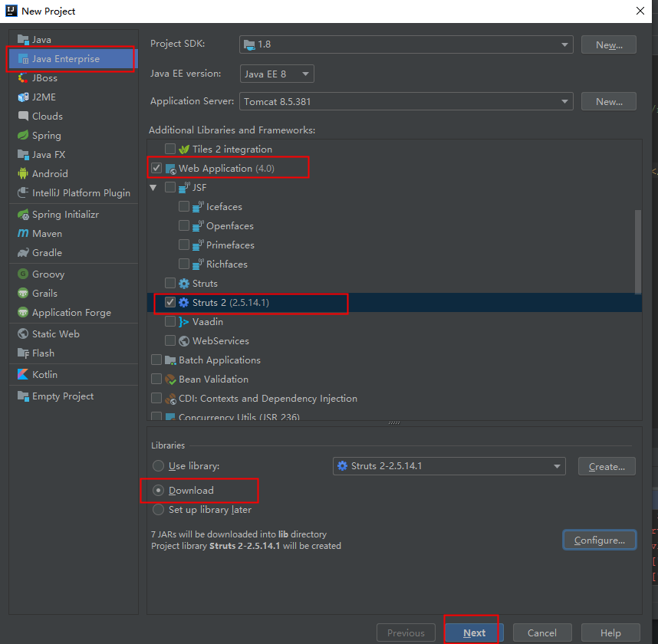Click the Java Enterprise icon
Screen dimensions: 658x644
[x=23, y=59]
